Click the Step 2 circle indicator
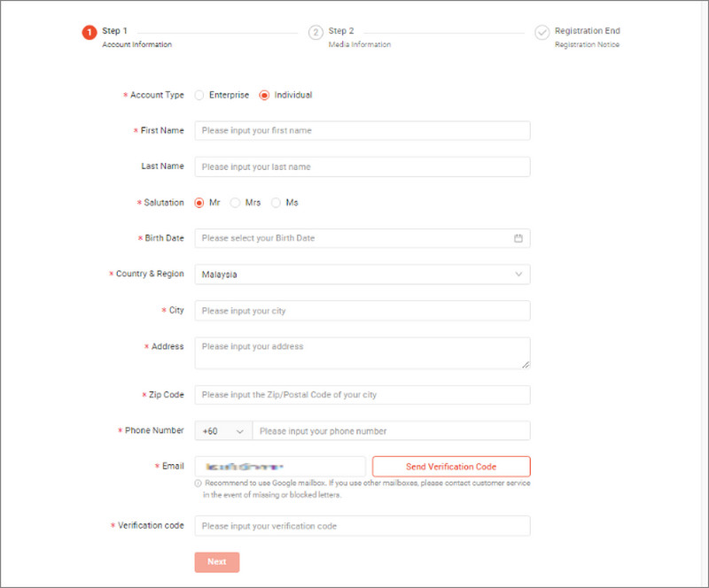The width and height of the screenshot is (709, 588). tap(316, 32)
